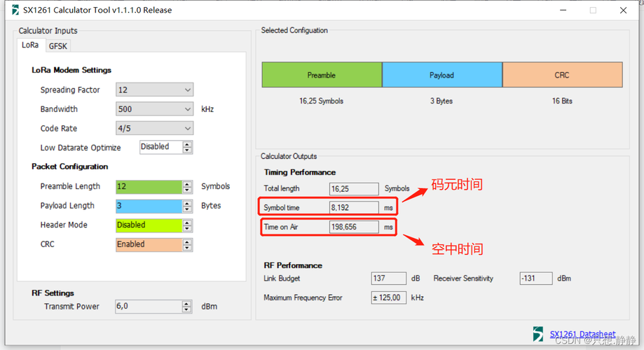
Task: Decrease Payload Length with down arrow
Action: [187, 209]
